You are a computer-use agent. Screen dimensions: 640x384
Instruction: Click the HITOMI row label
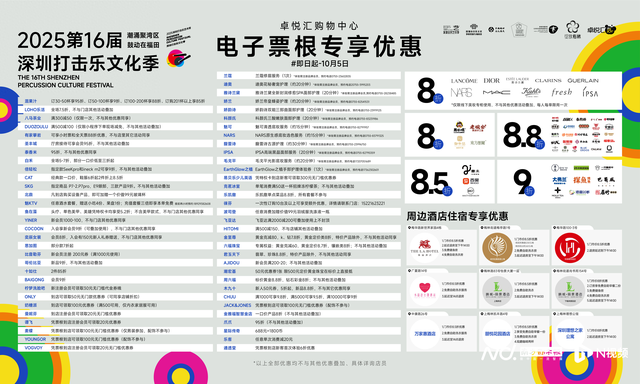click(231, 229)
